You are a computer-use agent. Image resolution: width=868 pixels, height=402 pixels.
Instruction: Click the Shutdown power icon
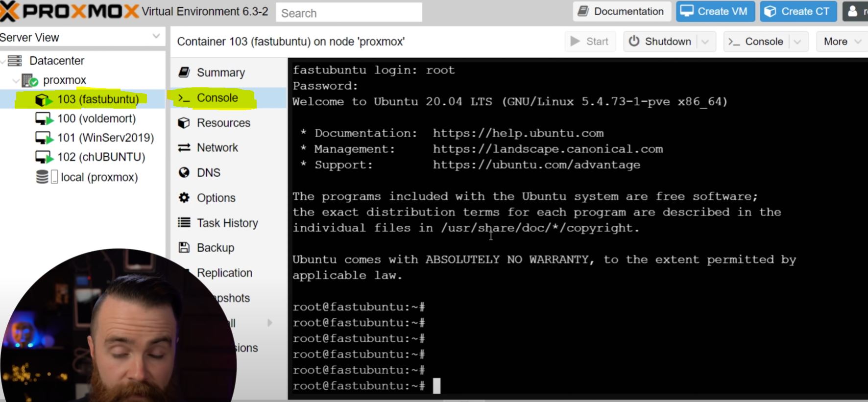(634, 41)
